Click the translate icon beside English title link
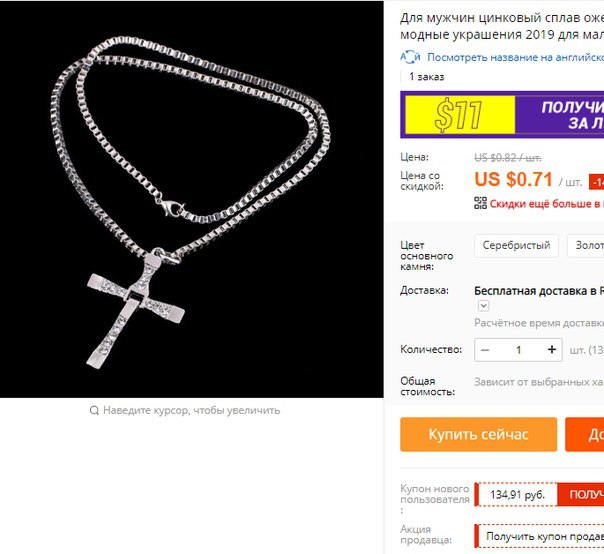 [410, 57]
